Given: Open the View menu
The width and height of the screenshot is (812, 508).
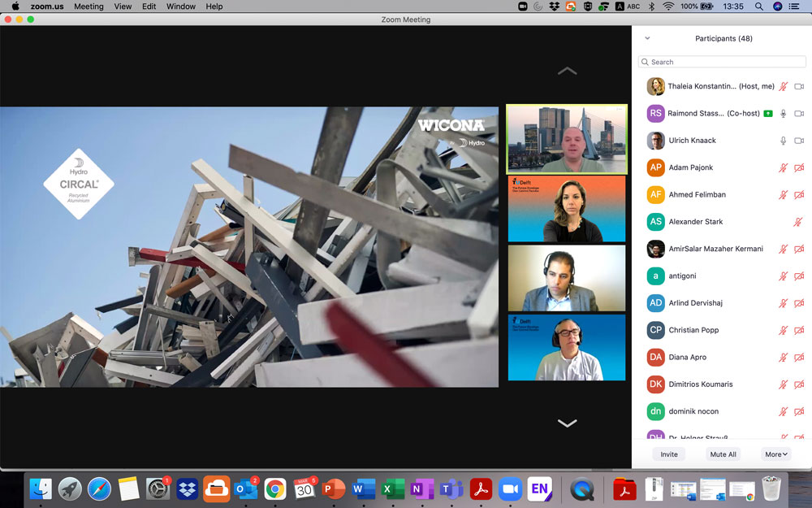Looking at the screenshot, I should pyautogui.click(x=123, y=7).
